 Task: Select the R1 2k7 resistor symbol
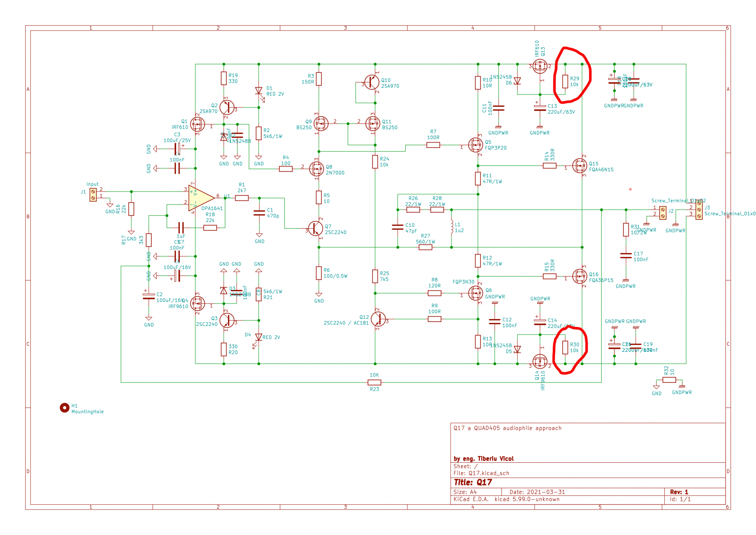pos(242,198)
